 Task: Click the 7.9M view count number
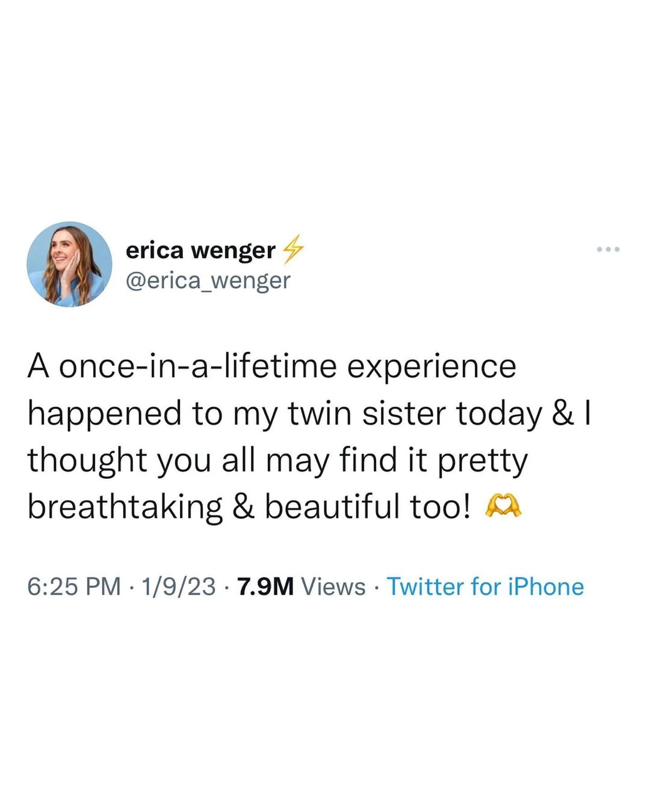[x=265, y=586]
